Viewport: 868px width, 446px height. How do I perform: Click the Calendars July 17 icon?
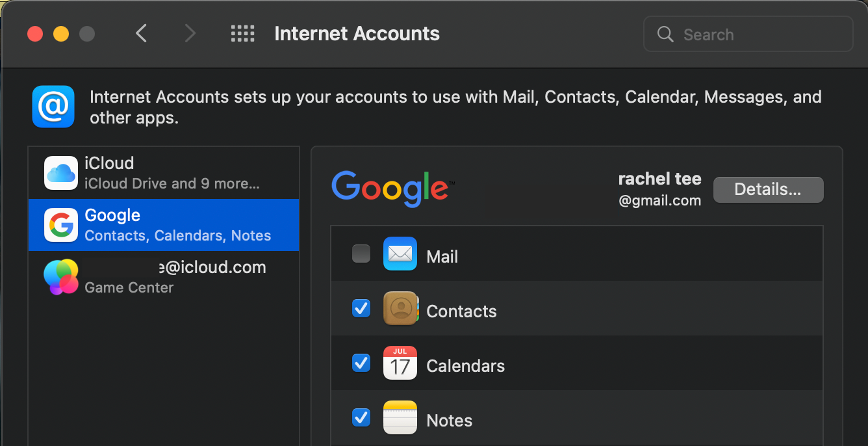pyautogui.click(x=400, y=363)
